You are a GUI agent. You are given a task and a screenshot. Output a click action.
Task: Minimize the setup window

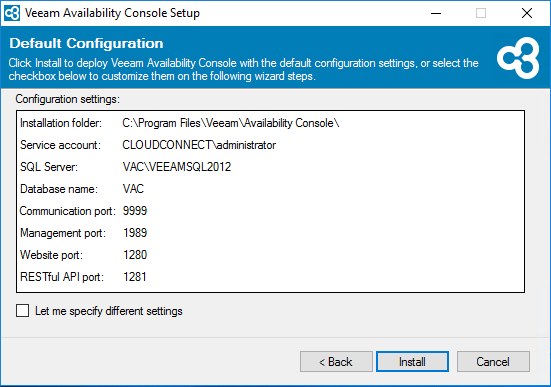point(436,13)
